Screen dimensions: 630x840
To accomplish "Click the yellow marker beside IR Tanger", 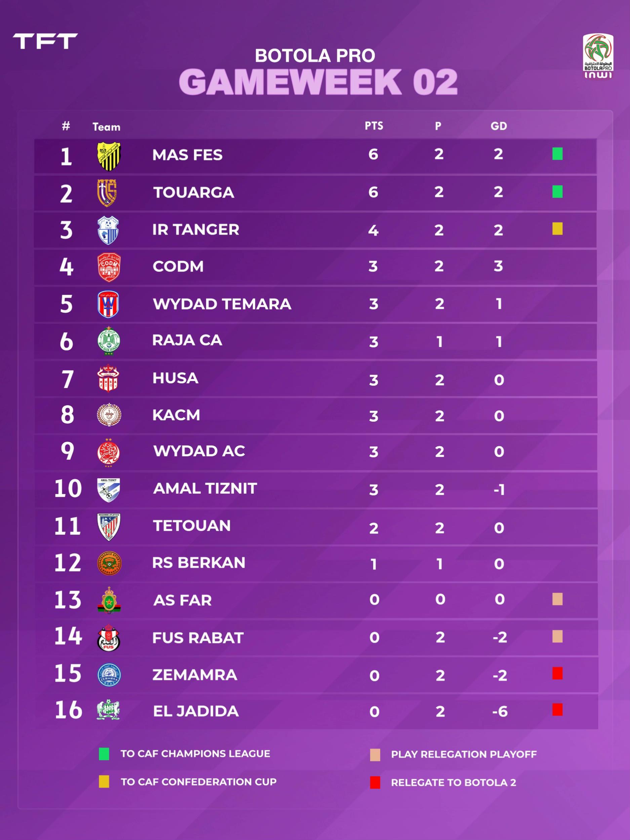I will 557,229.
